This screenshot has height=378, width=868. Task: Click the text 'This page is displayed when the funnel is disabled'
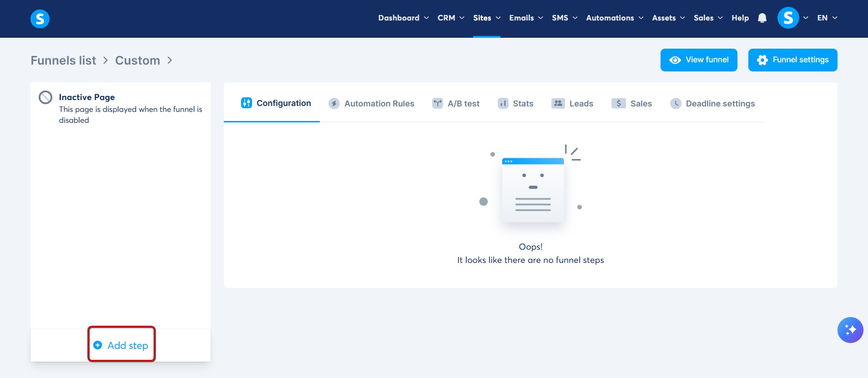[x=131, y=115]
